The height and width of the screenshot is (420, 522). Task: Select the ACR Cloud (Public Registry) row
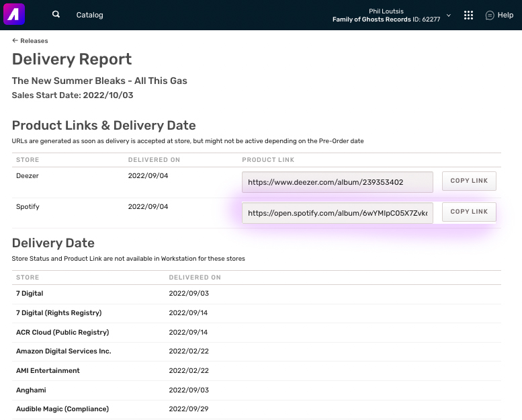62,333
